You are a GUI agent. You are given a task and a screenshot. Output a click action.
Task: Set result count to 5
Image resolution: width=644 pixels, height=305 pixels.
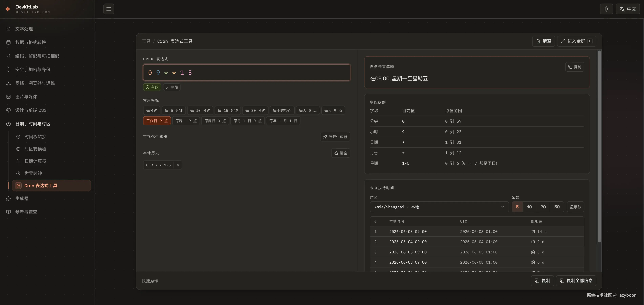[x=517, y=207]
